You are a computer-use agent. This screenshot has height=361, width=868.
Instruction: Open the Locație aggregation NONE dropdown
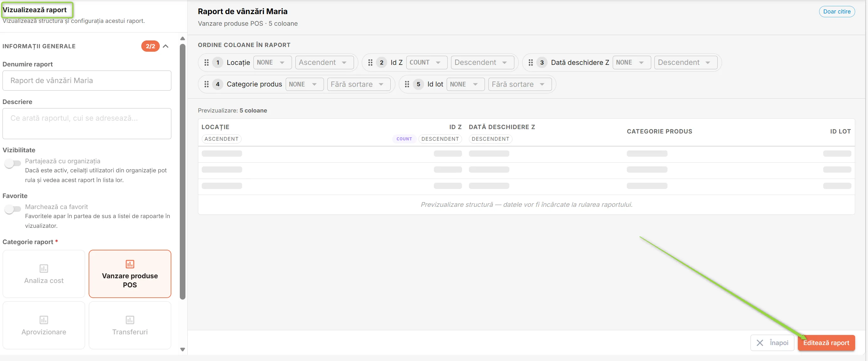tap(272, 62)
